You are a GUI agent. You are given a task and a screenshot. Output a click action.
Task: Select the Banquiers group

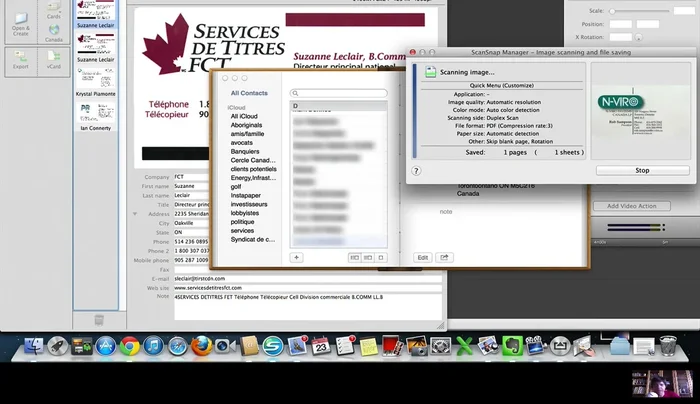[245, 151]
